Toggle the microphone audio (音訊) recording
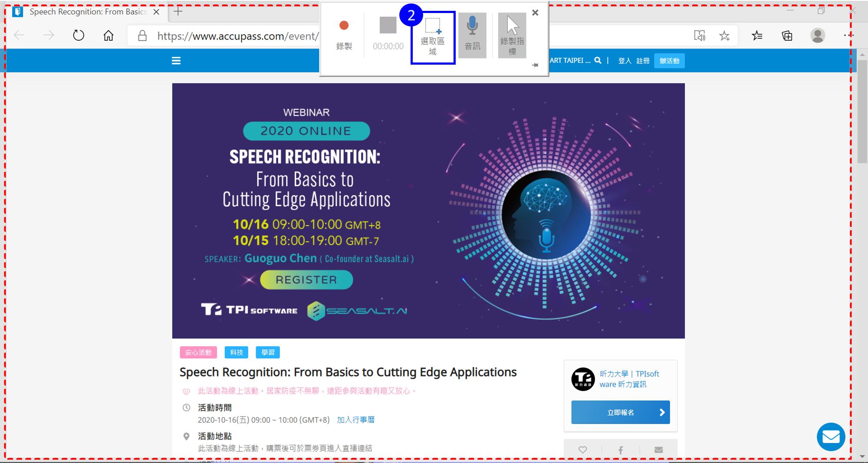Image resolution: width=868 pixels, height=463 pixels. 472,36
